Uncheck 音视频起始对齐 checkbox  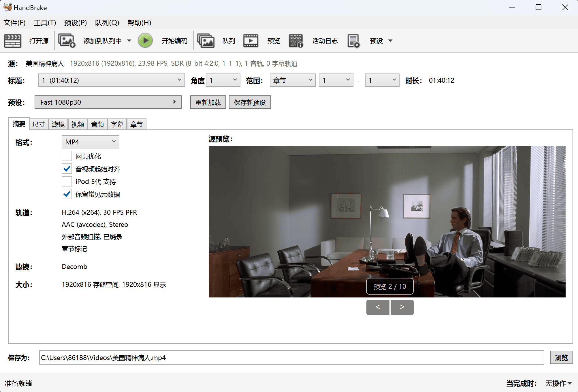[67, 169]
